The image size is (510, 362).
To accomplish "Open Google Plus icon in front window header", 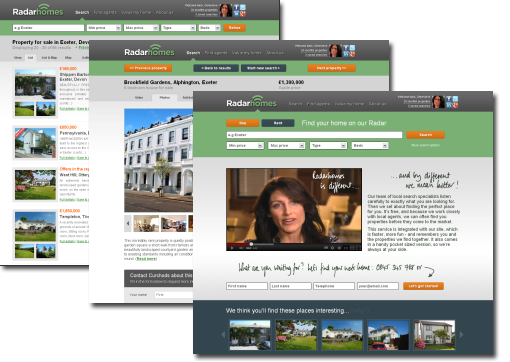I will point(455,105).
